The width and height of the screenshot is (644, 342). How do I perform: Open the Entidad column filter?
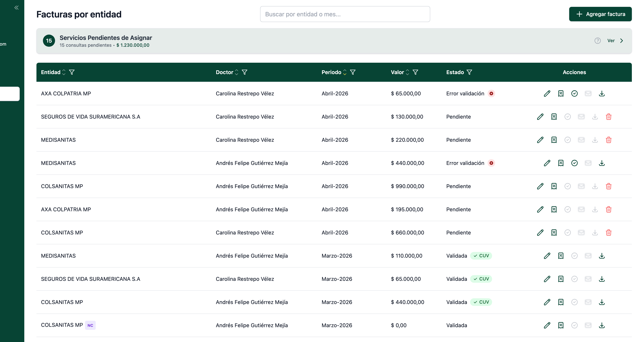point(72,72)
